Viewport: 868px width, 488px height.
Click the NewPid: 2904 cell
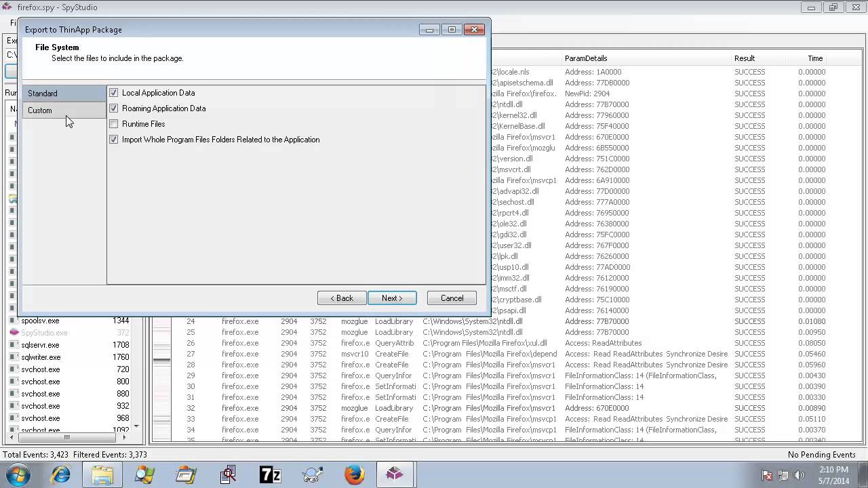point(587,94)
